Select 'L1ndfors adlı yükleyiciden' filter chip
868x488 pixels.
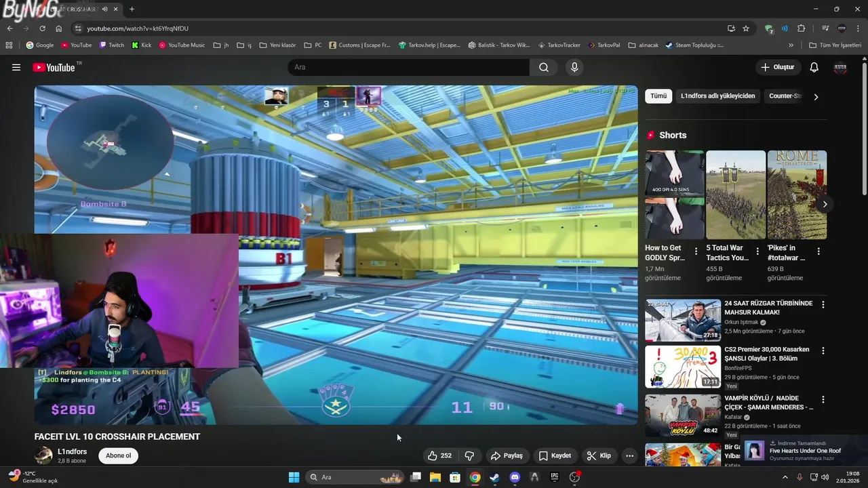click(x=717, y=96)
